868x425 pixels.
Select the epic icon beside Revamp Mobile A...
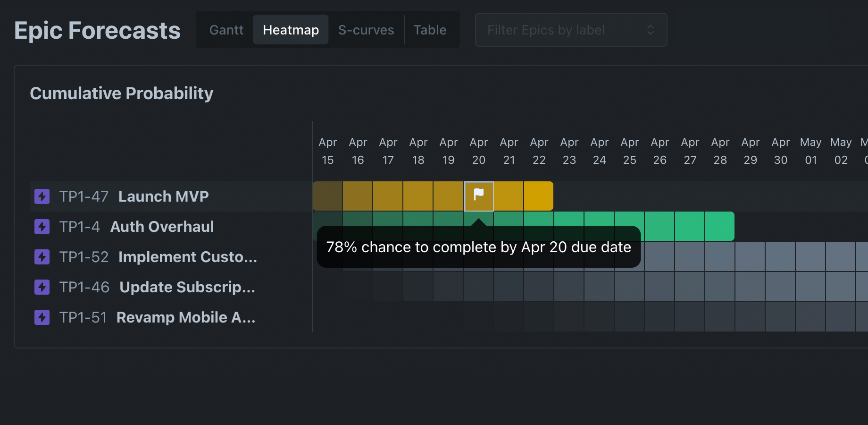coord(42,317)
